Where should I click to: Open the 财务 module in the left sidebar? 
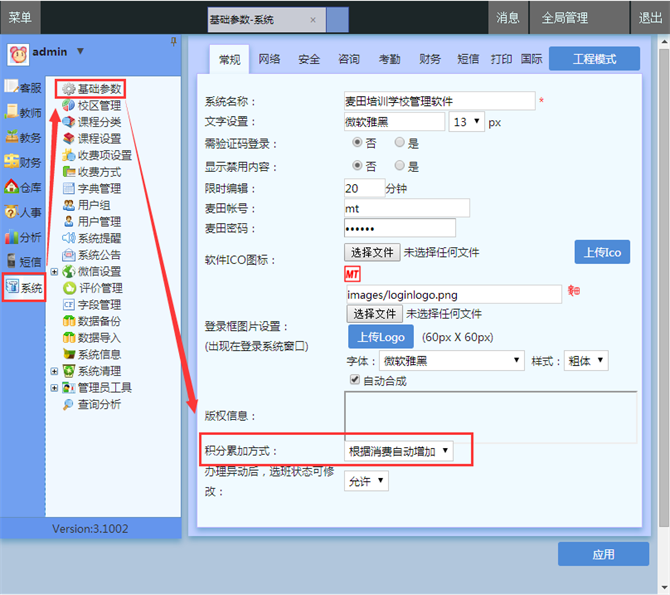click(23, 162)
